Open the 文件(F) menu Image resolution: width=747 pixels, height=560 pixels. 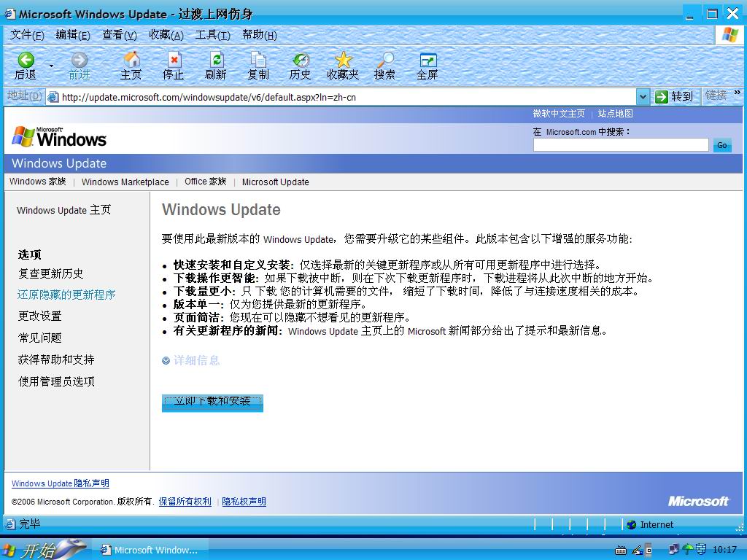27,35
